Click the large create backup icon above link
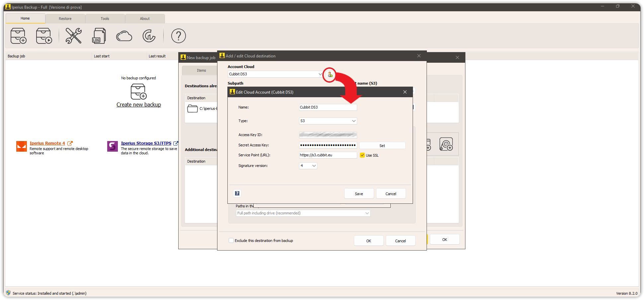Screen dimensions: 644x300 [x=138, y=92]
